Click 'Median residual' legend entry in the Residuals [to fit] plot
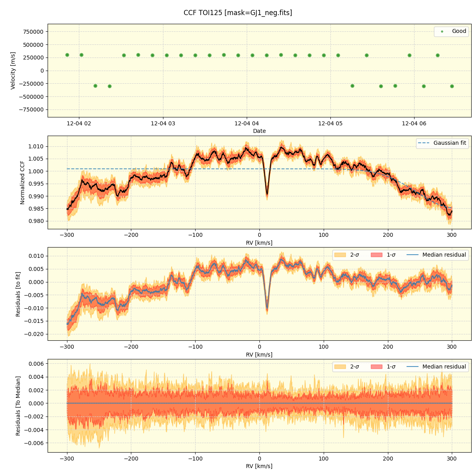Image resolution: width=476 pixels, height=476 pixels. [x=437, y=255]
